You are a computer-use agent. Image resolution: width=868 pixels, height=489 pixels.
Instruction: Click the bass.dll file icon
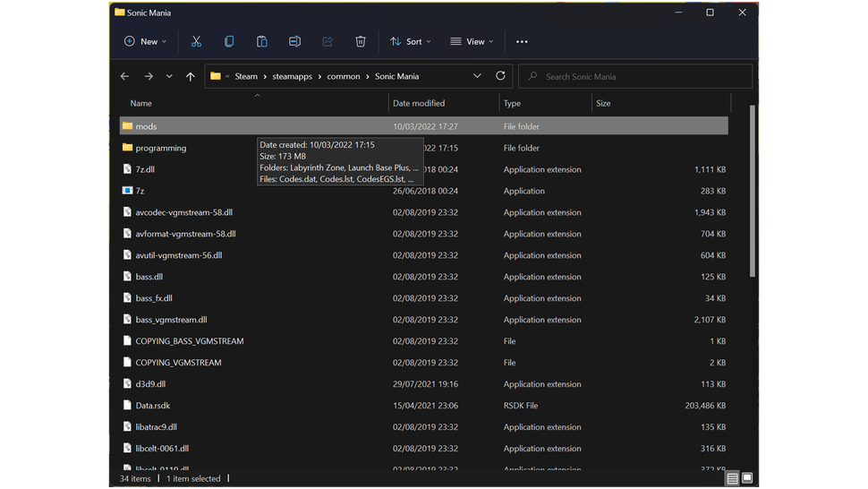tap(127, 277)
